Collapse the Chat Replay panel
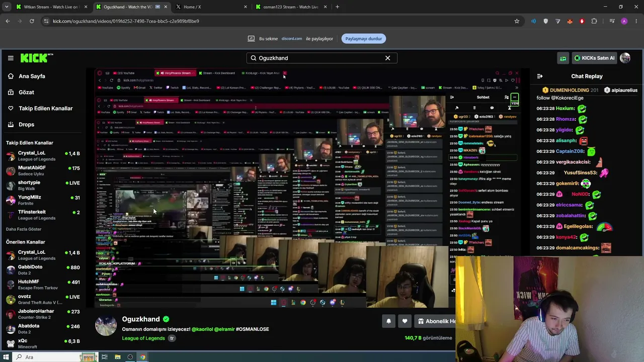Image resolution: width=644 pixels, height=362 pixels. pos(540,76)
